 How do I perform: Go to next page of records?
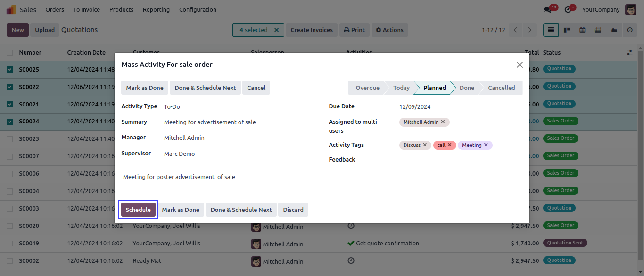[x=529, y=30]
